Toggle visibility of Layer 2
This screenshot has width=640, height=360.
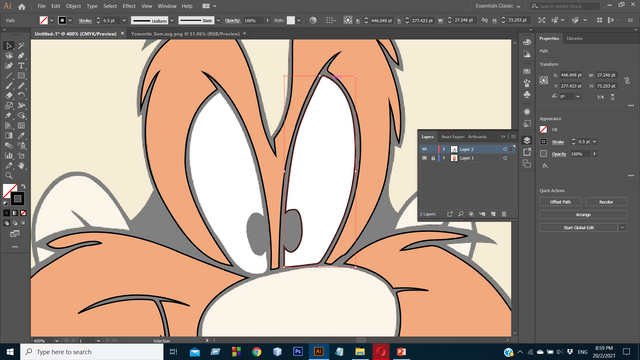click(424, 149)
